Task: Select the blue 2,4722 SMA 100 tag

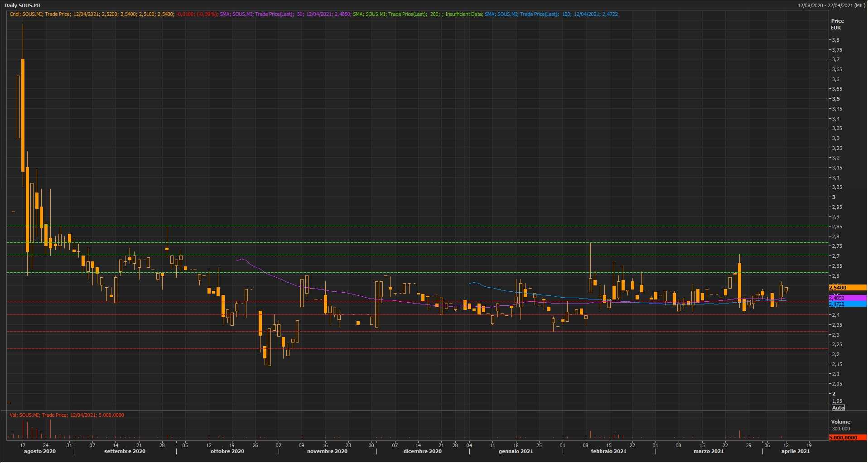Action: [847, 304]
